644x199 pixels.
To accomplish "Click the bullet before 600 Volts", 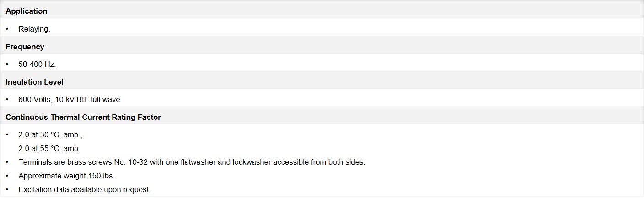I will pyautogui.click(x=7, y=100).
